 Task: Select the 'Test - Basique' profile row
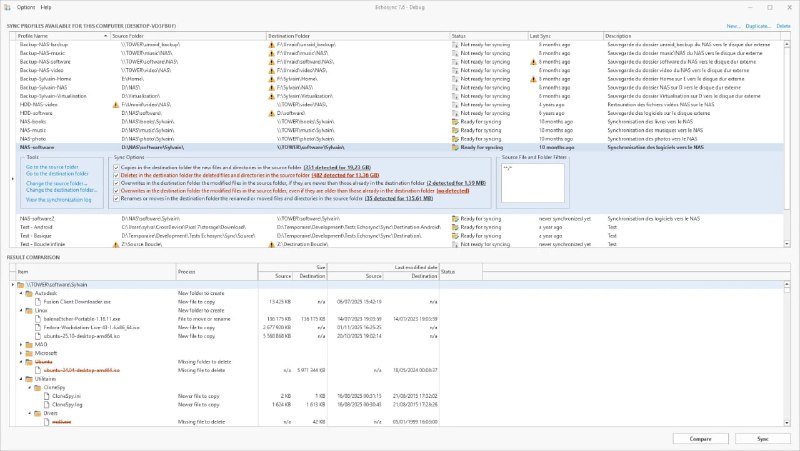[x=400, y=236]
